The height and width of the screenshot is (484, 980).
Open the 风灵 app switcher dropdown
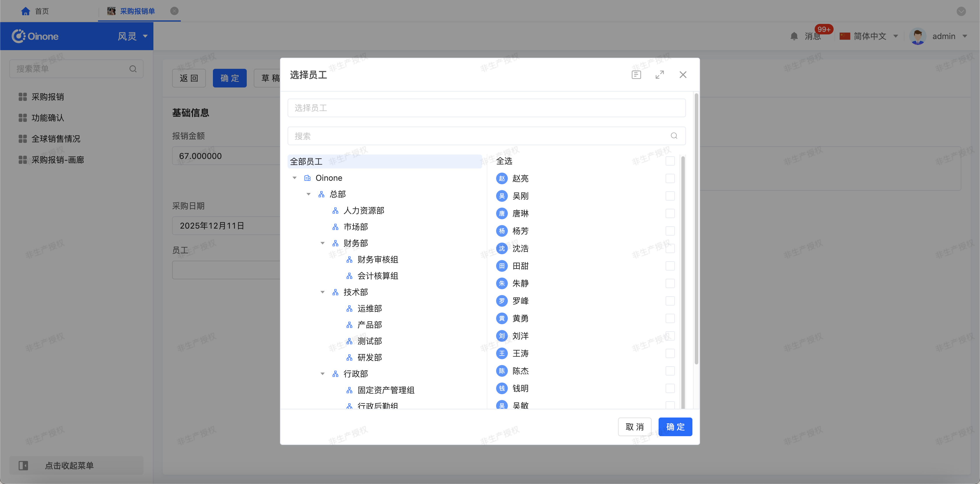(x=132, y=36)
